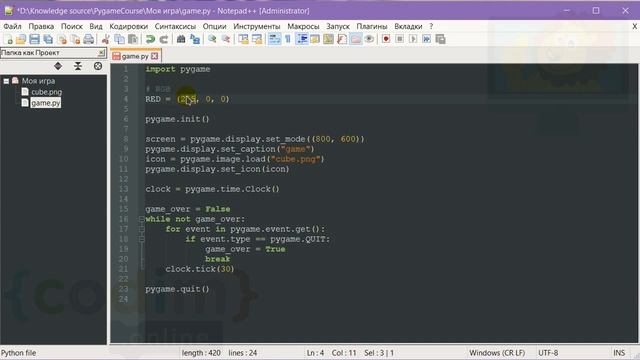Save the current file via toolbar

coord(35,39)
